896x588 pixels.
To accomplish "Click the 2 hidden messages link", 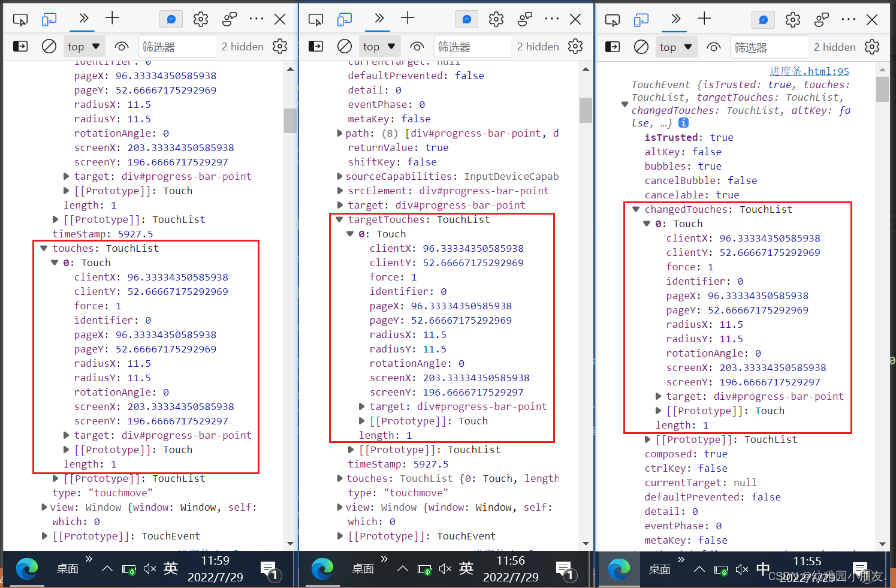I will click(x=242, y=46).
